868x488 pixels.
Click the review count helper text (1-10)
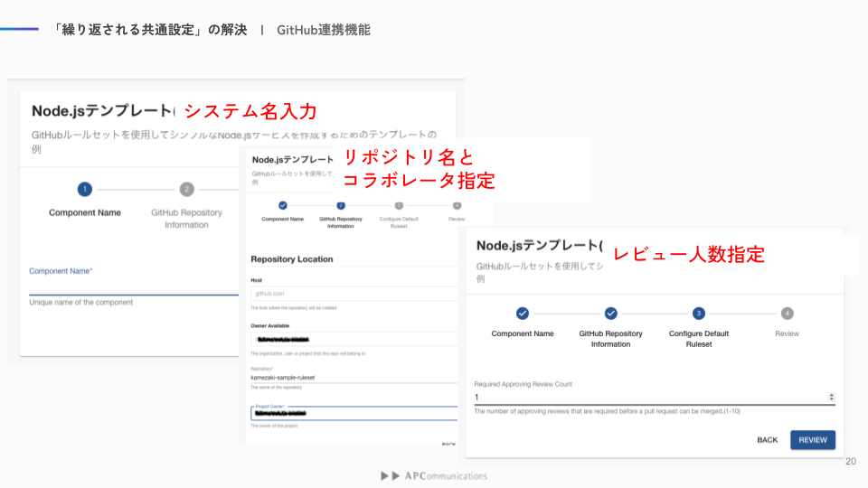click(x=608, y=412)
